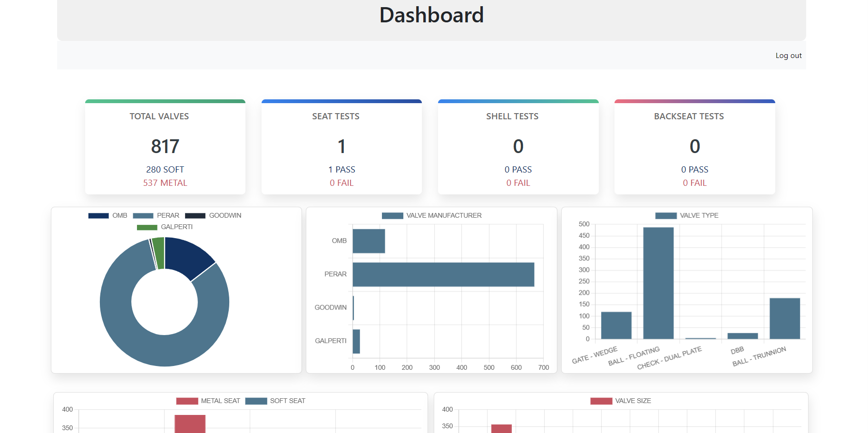Viewport: 868px width, 433px height.
Task: Click the BACKSEAT TESTS card heading
Action: click(x=689, y=116)
